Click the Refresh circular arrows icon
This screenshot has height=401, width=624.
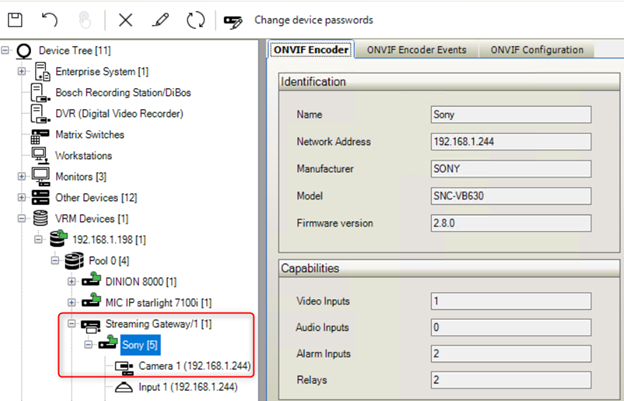pos(195,19)
